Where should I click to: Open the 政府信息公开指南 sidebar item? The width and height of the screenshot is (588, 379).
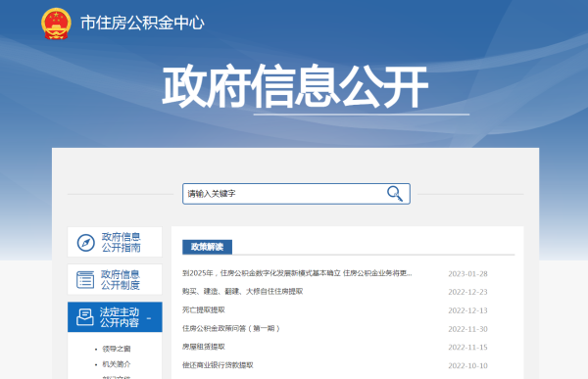(115, 242)
